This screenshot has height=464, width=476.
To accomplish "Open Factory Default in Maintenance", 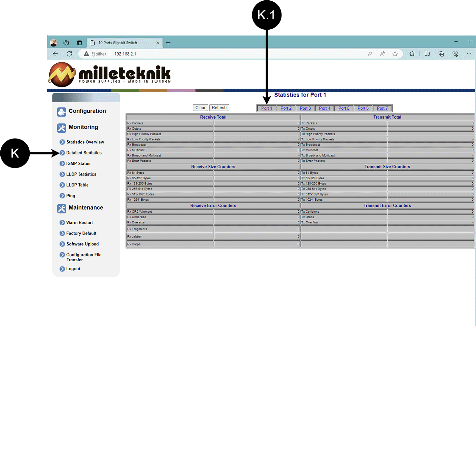I will point(81,233).
